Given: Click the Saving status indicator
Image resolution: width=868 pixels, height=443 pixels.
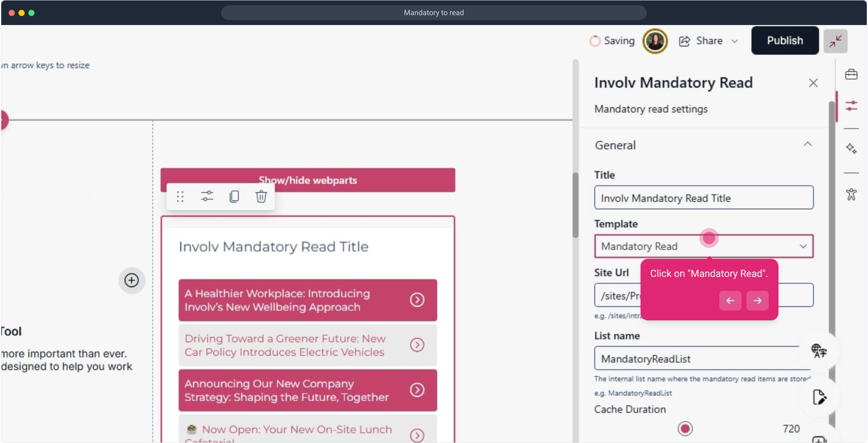Looking at the screenshot, I should pos(612,41).
